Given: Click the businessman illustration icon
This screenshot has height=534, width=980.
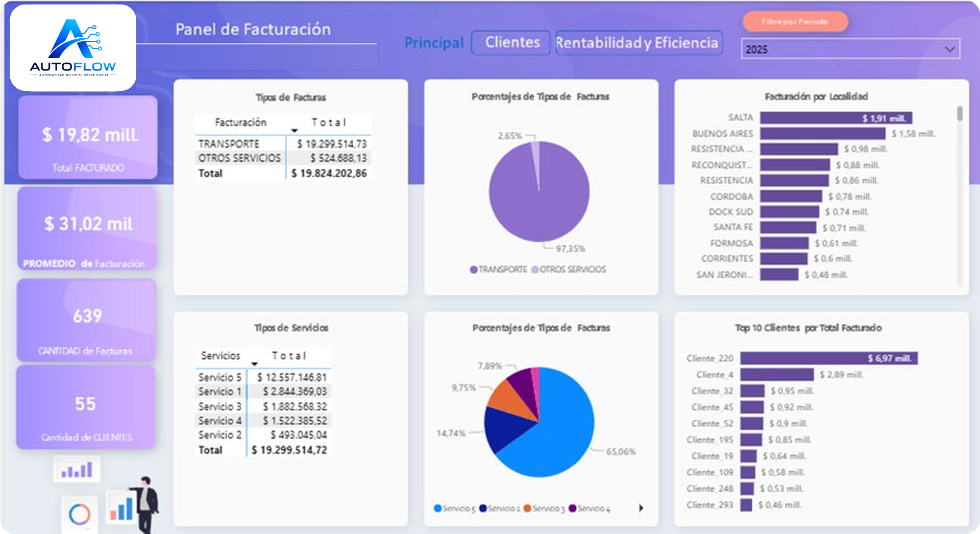Looking at the screenshot, I should coord(147,504).
